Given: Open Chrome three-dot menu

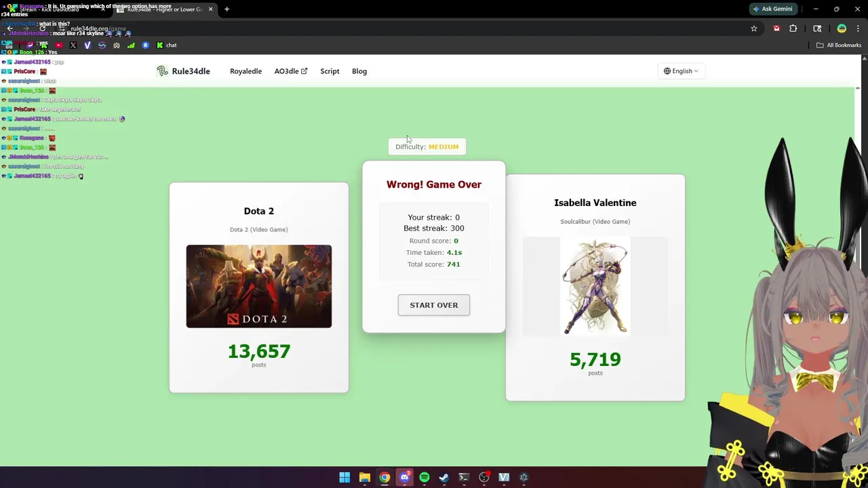Looking at the screenshot, I should click(858, 28).
